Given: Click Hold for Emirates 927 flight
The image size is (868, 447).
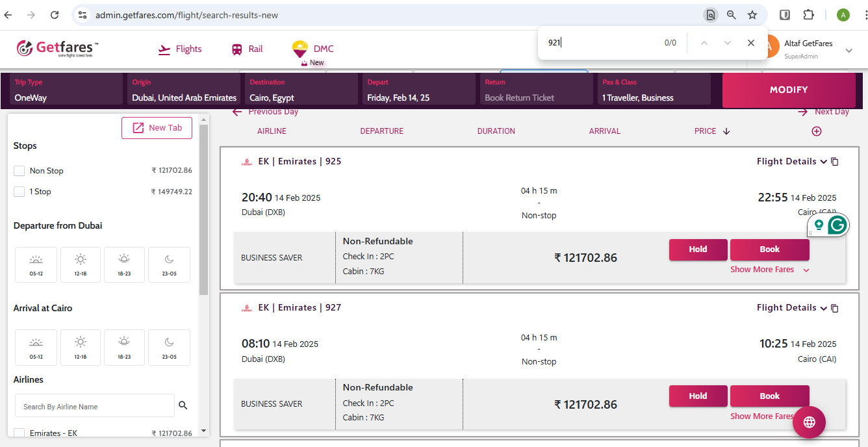Looking at the screenshot, I should 698,396.
